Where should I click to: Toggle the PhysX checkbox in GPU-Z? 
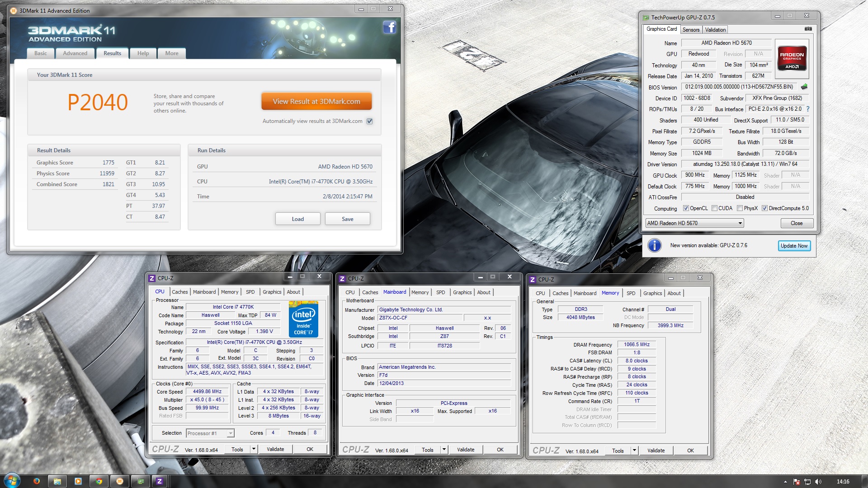(x=740, y=208)
